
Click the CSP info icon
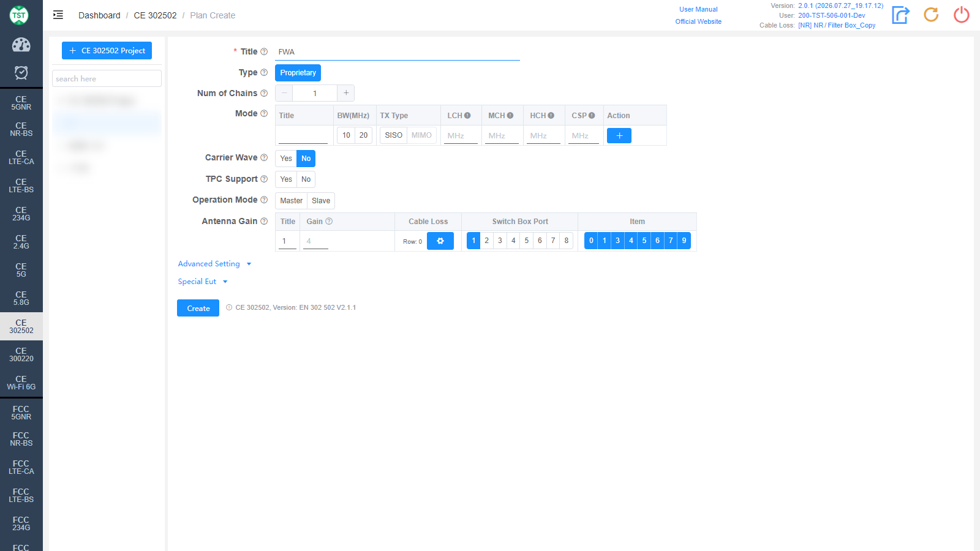click(x=592, y=115)
